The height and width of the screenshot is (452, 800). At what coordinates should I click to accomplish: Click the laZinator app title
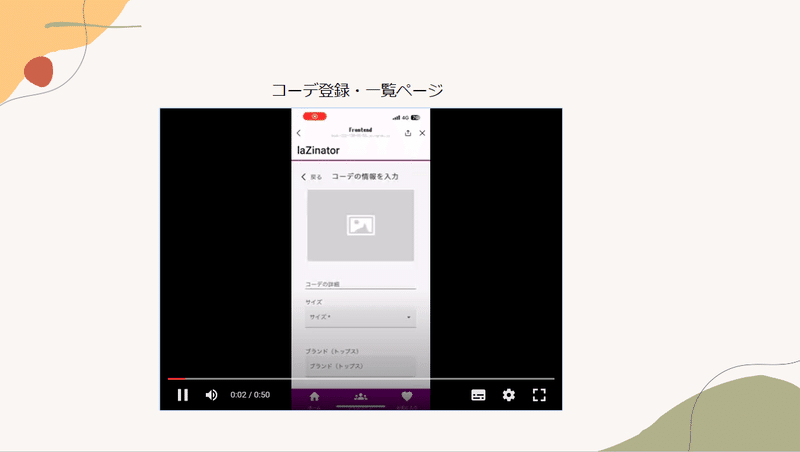(x=318, y=150)
